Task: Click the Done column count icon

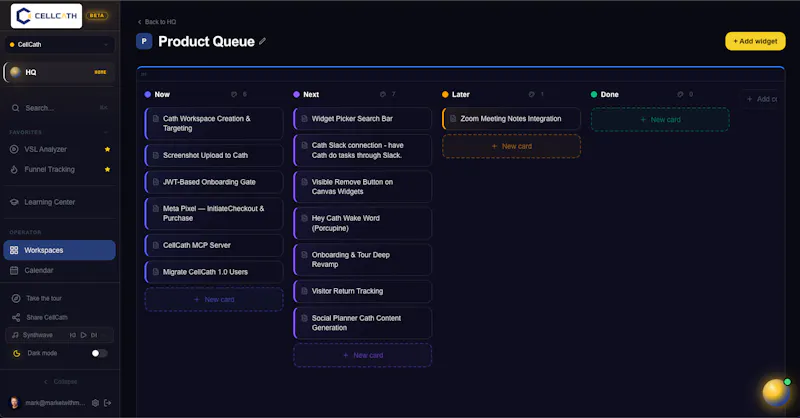Action: click(x=680, y=94)
